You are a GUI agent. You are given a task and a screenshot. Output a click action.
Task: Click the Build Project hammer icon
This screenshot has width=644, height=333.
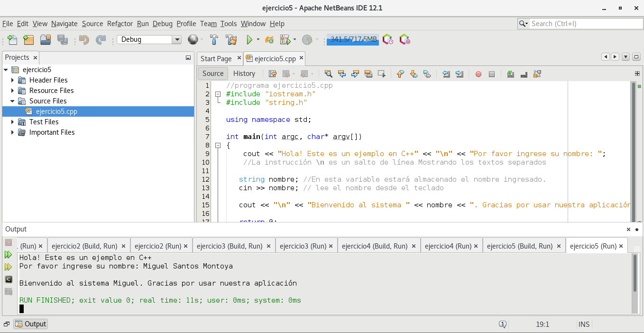(x=214, y=40)
